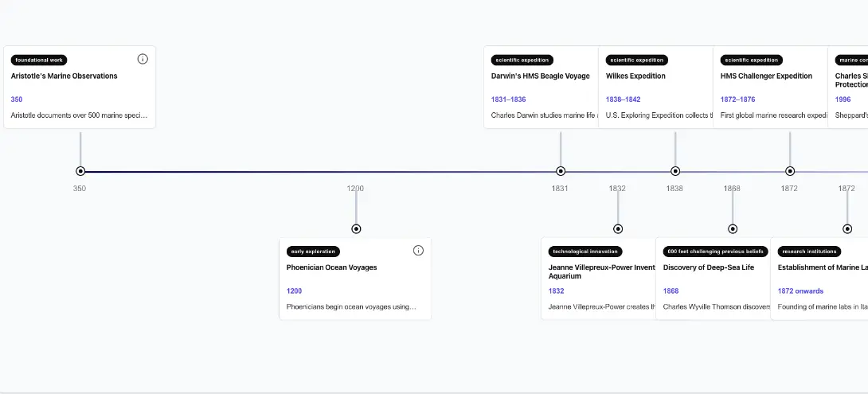Open 'Wilkes Expedition' card title
This screenshot has height=394, width=868.
pyautogui.click(x=635, y=76)
